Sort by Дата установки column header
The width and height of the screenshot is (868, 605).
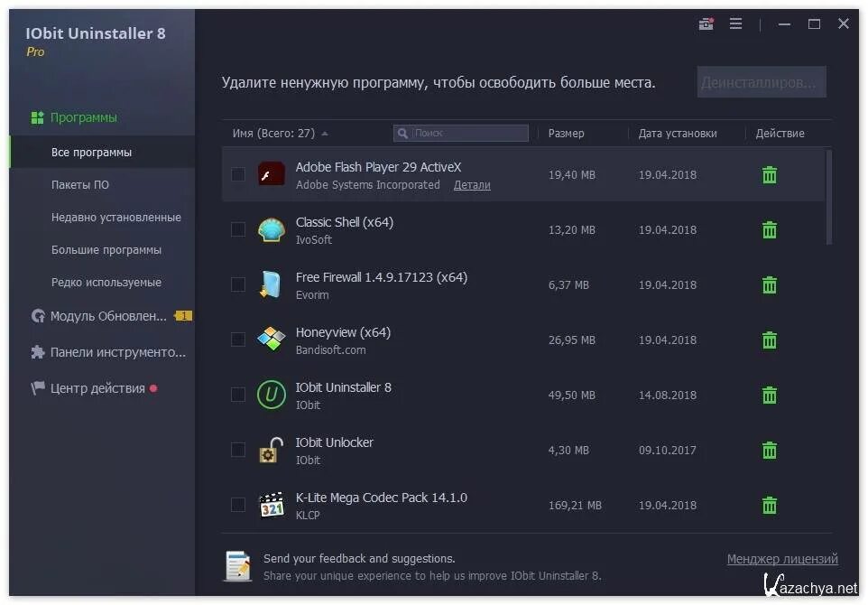[x=678, y=134]
